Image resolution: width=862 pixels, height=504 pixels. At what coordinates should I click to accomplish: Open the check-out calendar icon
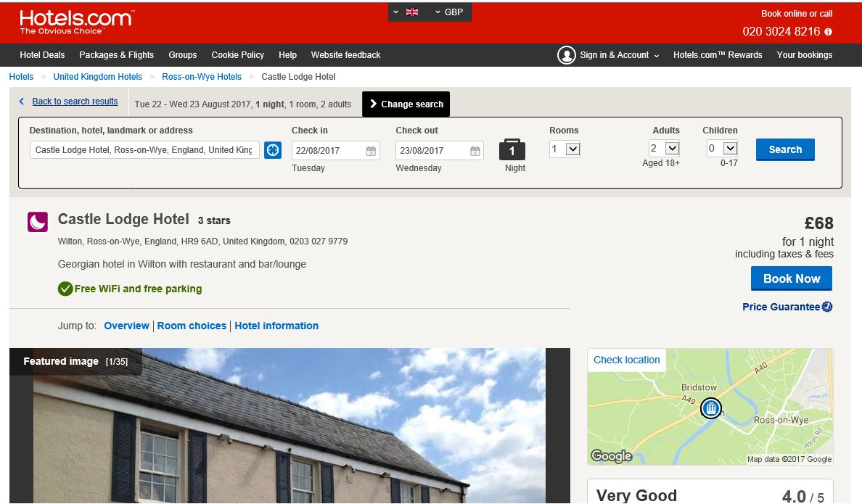[x=475, y=151]
